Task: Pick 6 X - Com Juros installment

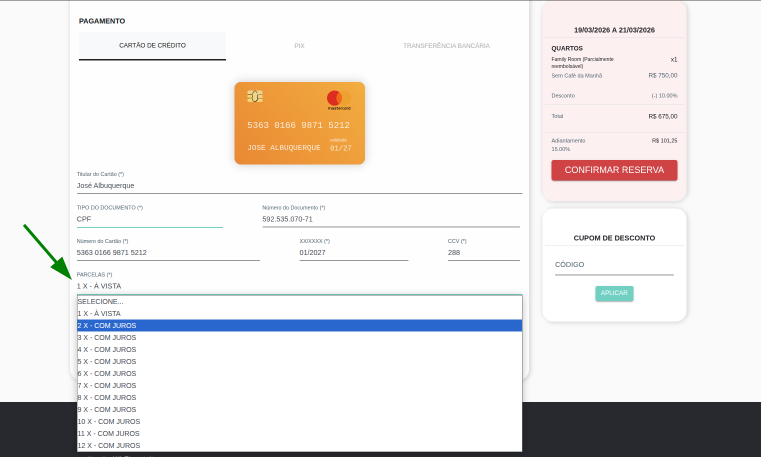Action: 299,373
